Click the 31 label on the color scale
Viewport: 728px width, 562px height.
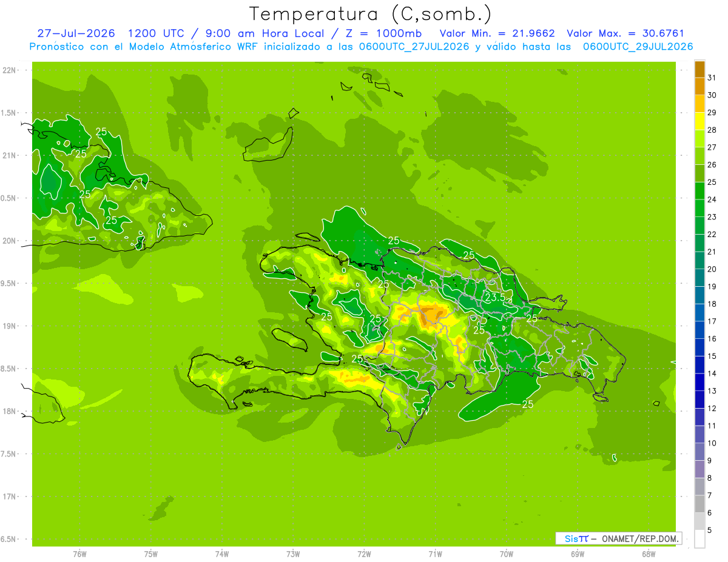tap(712, 78)
